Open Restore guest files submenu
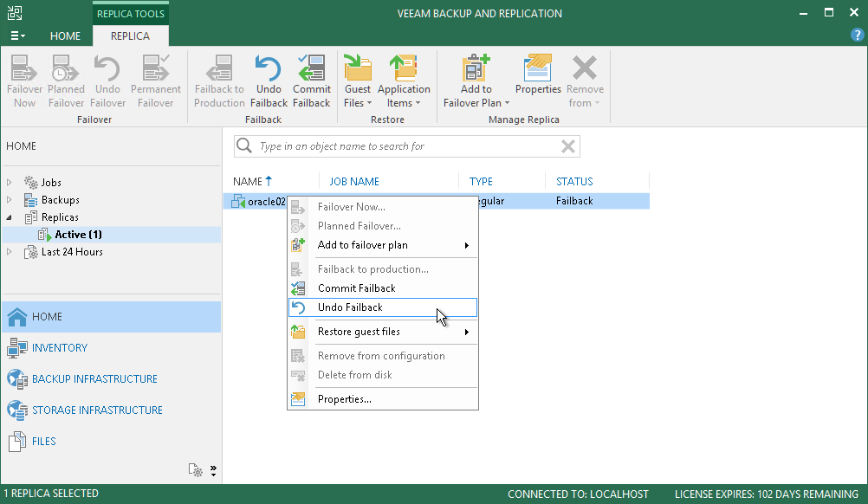This screenshot has height=504, width=868. 383,332
